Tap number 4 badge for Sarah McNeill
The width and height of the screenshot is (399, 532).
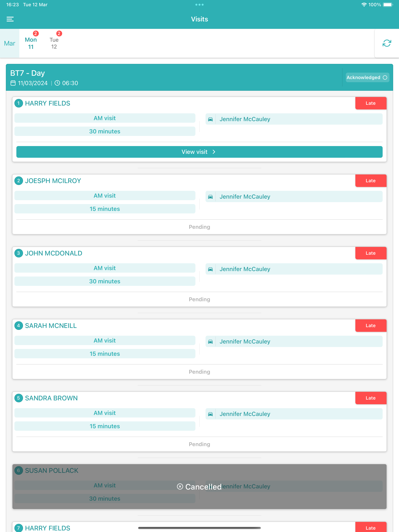click(x=19, y=325)
